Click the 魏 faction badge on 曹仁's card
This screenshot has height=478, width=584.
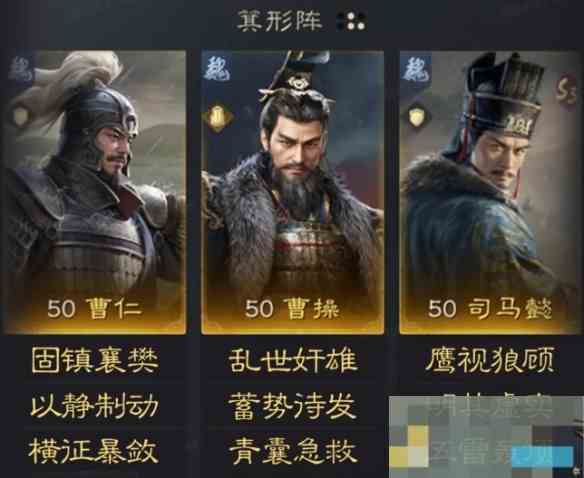(19, 69)
